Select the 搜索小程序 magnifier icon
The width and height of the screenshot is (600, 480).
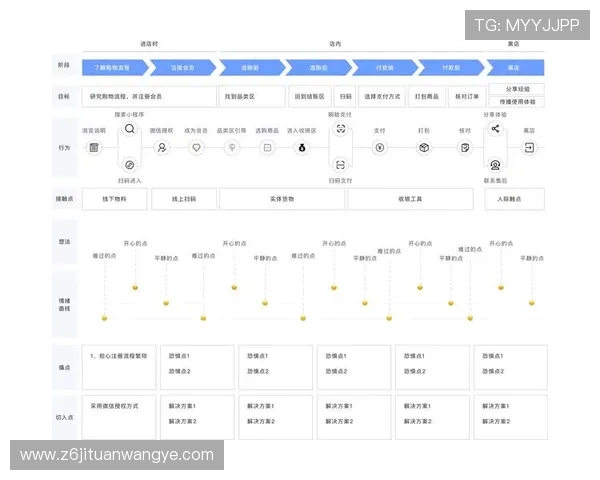tap(130, 129)
